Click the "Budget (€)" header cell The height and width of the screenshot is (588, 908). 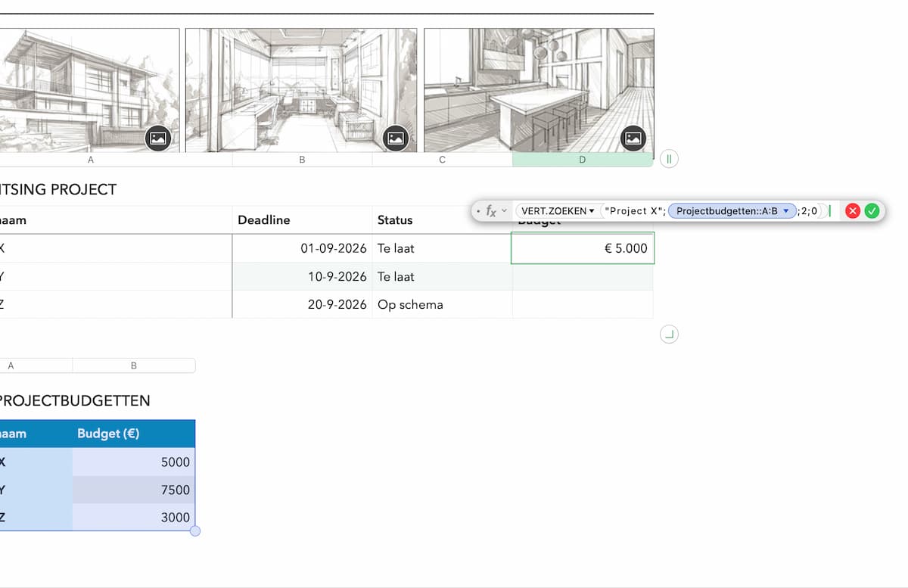[x=134, y=434]
